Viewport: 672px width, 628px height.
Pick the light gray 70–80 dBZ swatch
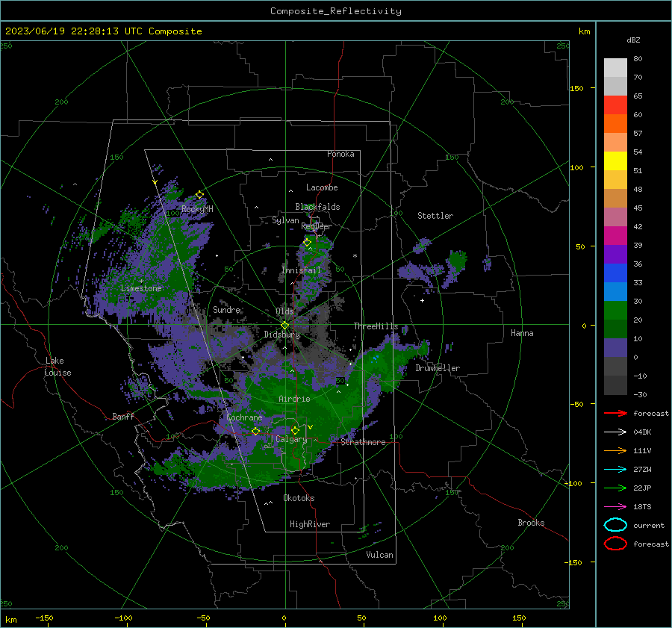(x=615, y=68)
